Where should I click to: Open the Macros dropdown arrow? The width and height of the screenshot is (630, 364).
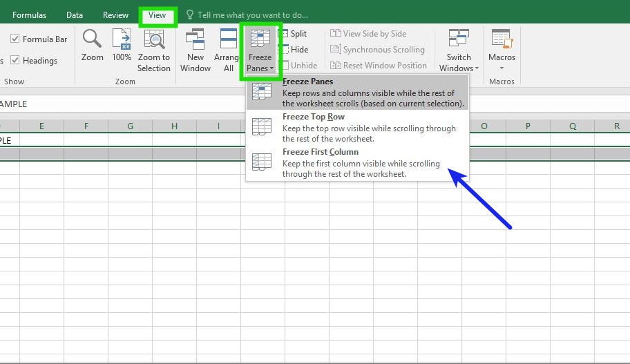pos(502,68)
